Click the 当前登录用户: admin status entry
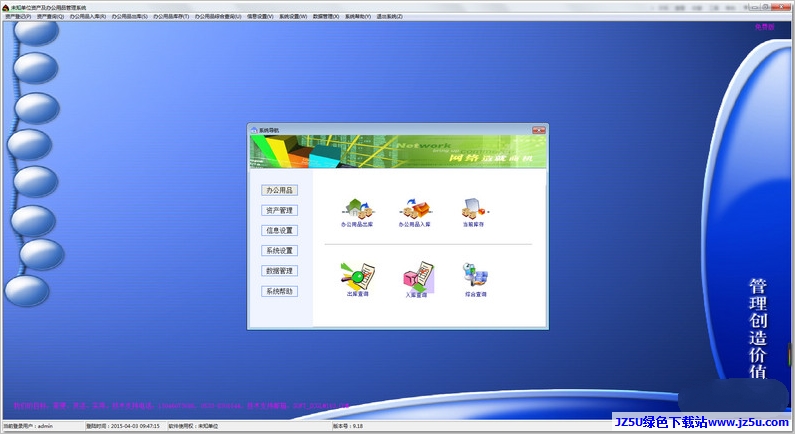The height and width of the screenshot is (434, 795). [x=28, y=426]
